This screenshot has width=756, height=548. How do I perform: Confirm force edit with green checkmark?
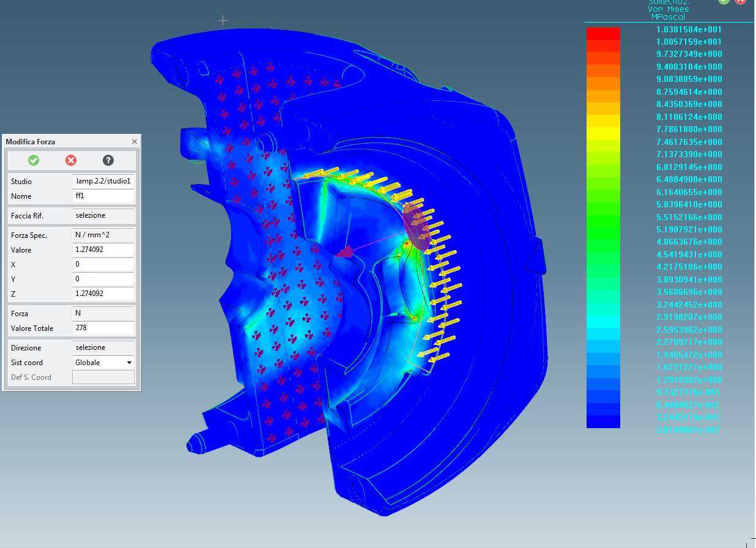34,160
